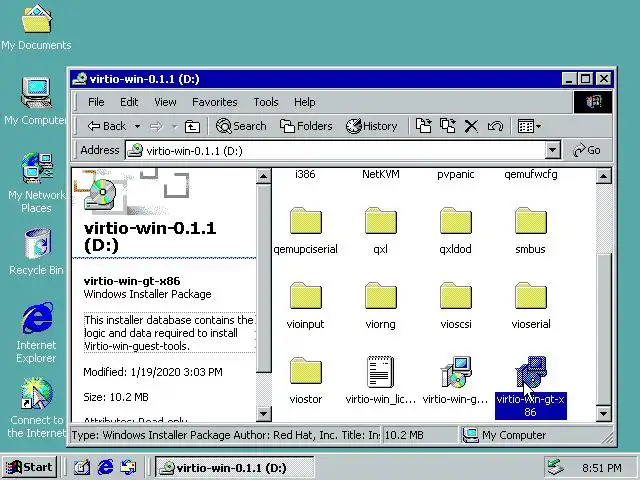The width and height of the screenshot is (640, 480).
Task: Click the i386 folder label
Action: point(305,174)
